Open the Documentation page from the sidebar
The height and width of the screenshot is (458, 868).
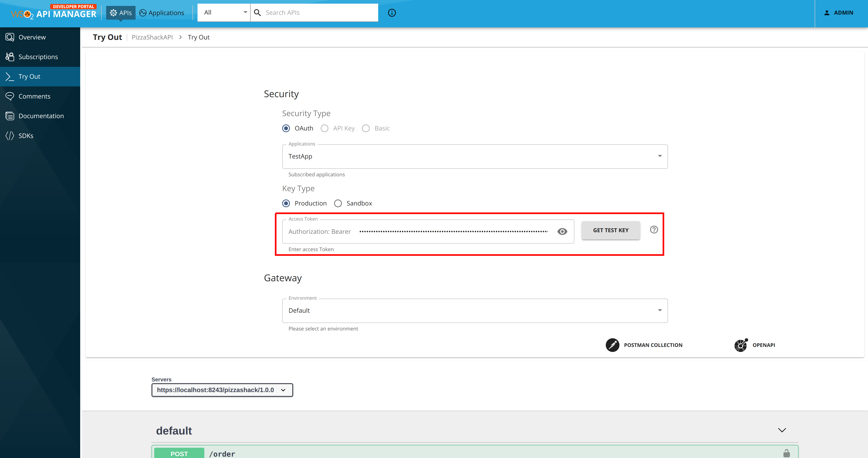[41, 116]
